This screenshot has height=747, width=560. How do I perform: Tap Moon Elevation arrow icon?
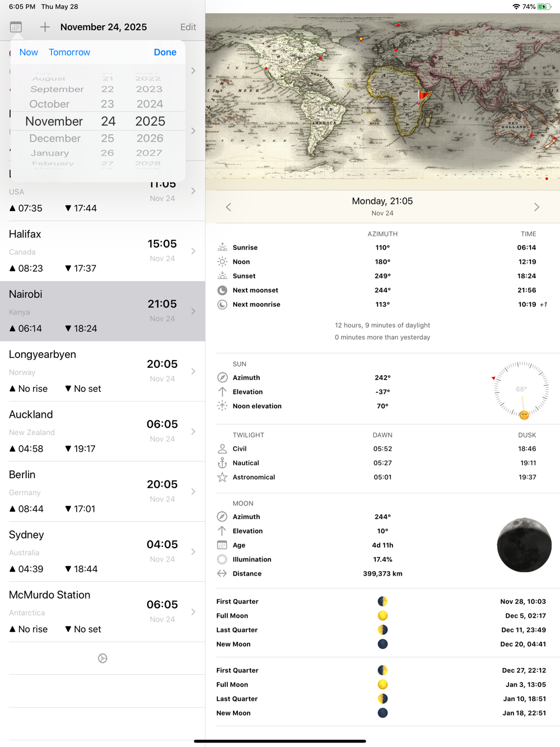(222, 531)
